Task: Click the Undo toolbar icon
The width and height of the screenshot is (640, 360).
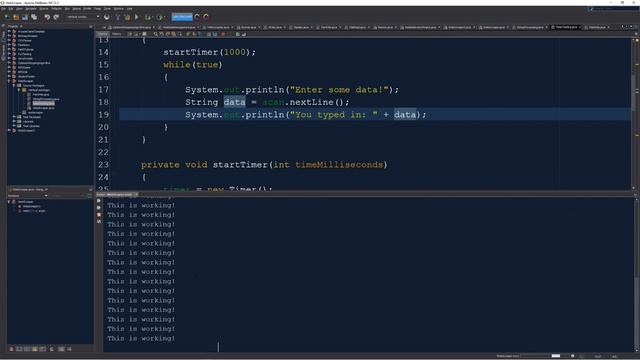Action: pos(47,17)
